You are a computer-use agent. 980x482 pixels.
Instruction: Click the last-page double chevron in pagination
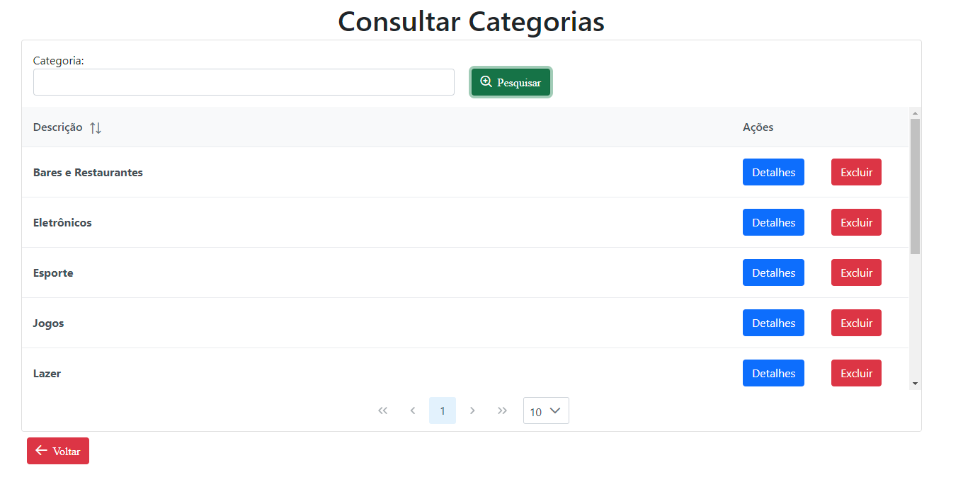(x=502, y=411)
